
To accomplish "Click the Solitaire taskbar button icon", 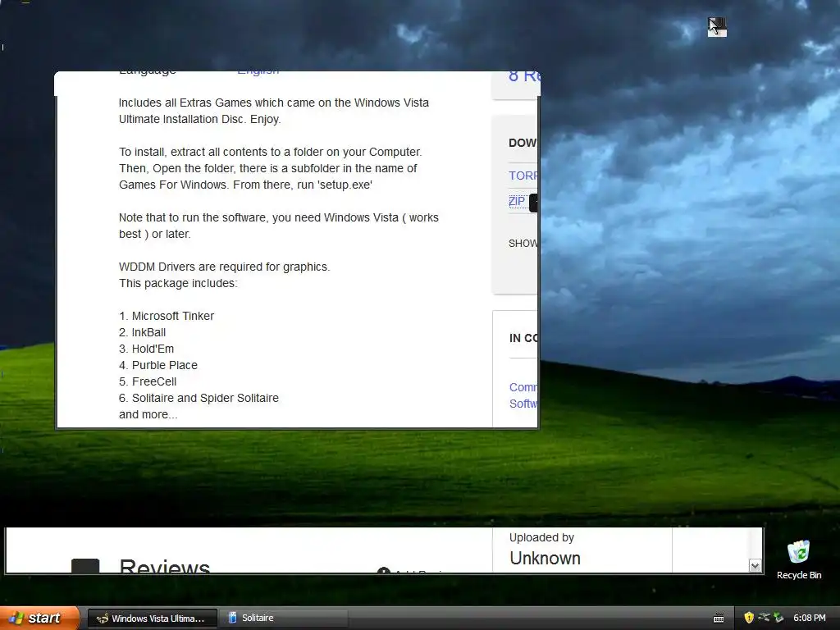I will pyautogui.click(x=232, y=618).
